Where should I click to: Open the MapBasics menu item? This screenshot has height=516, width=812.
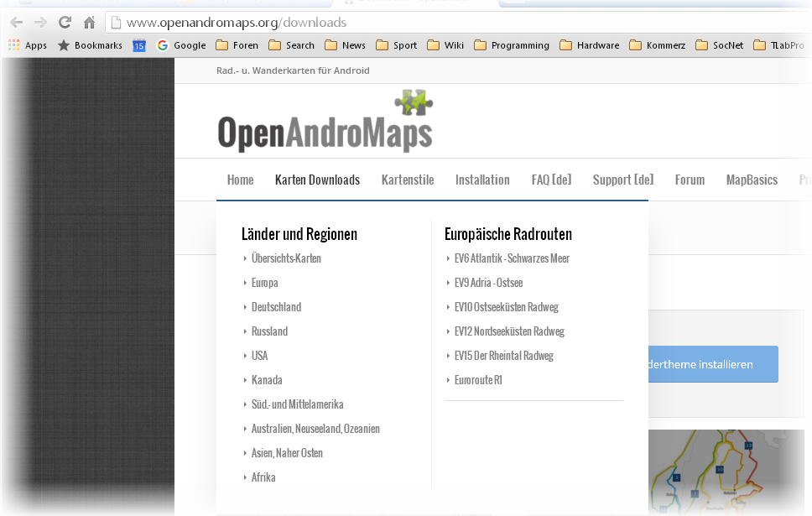click(x=752, y=180)
